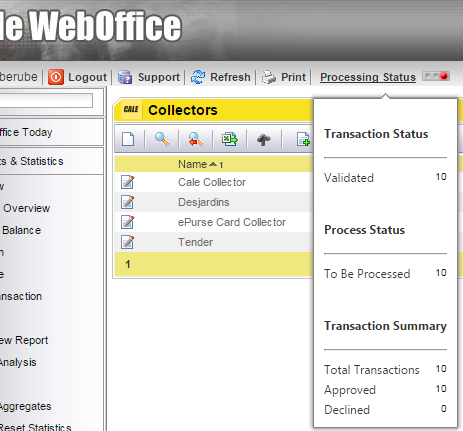Image resolution: width=463 pixels, height=431 pixels.
Task: Select the Overview menu item
Action: 26,208
